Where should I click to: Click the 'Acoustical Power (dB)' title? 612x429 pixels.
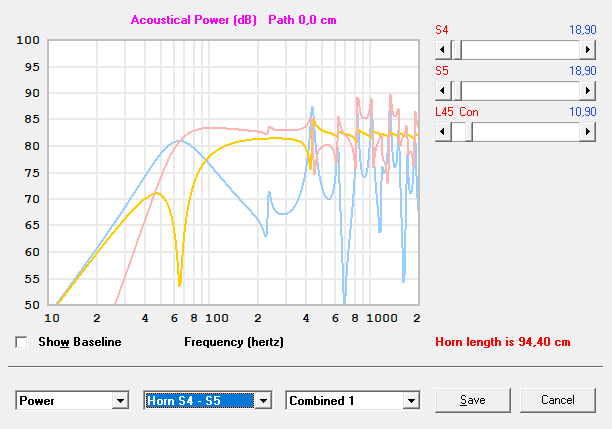tap(194, 20)
